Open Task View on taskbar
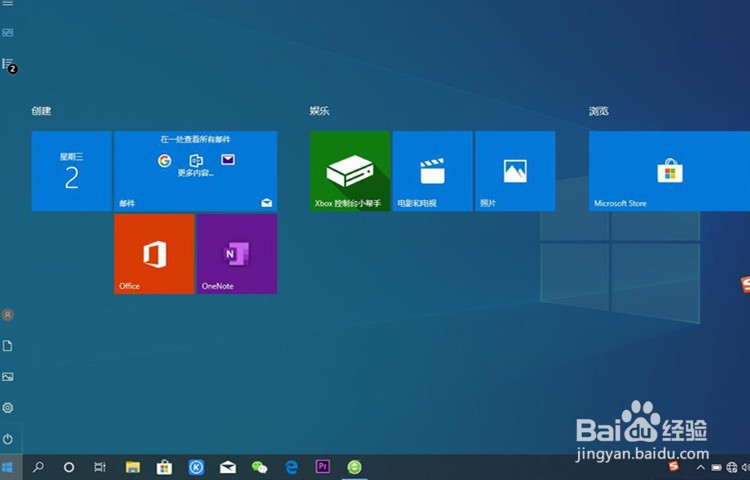 click(99, 467)
